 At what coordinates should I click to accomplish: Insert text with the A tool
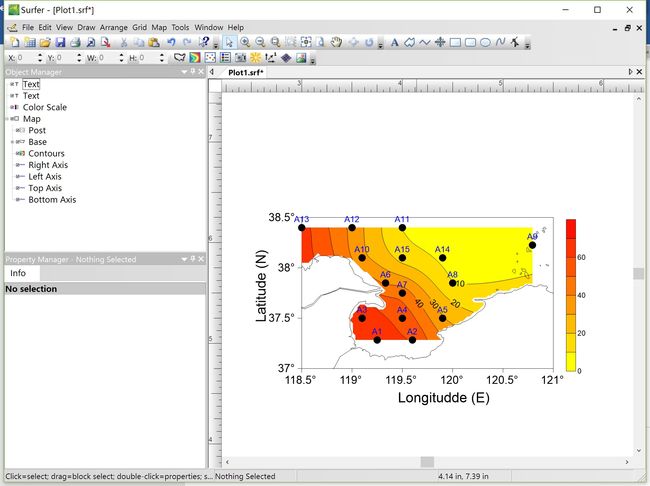point(395,42)
